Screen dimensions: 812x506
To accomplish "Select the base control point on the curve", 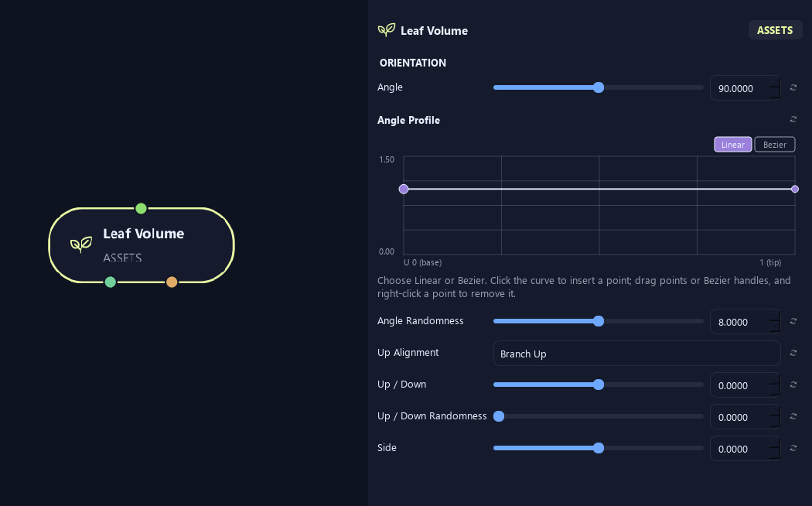I will (404, 189).
